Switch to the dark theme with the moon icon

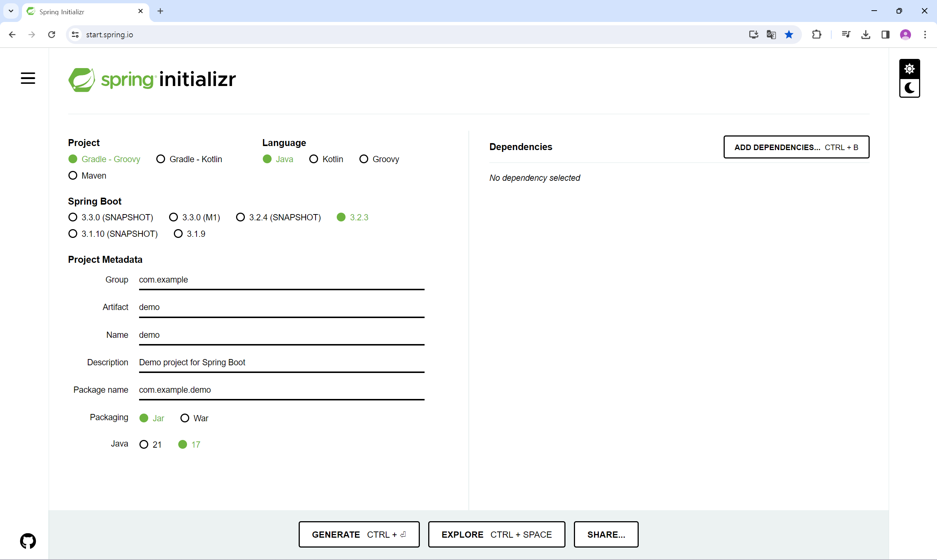point(909,88)
